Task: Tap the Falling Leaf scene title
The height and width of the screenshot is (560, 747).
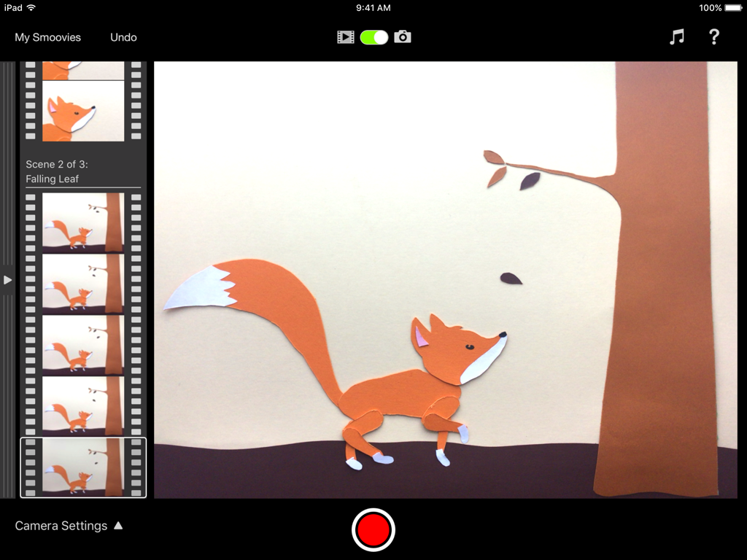Action: tap(52, 179)
